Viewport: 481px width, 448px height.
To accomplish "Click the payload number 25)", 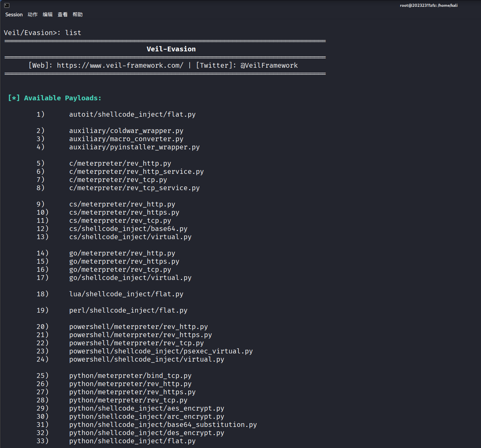I will coord(43,376).
